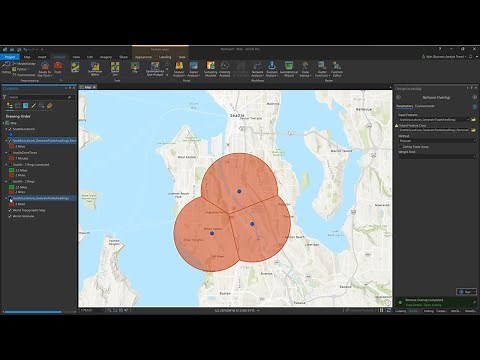Switch to the Environments tab in Geoprocessing
The image size is (480, 360).
tap(425, 106)
